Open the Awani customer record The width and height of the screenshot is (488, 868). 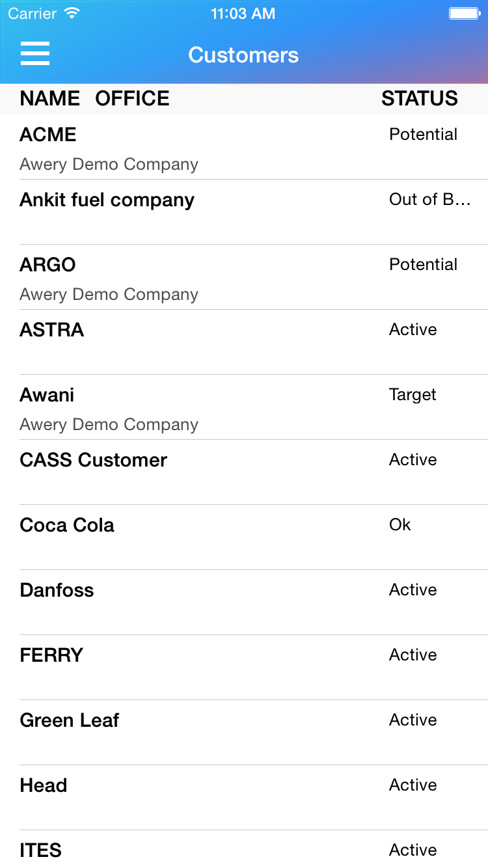[244, 407]
